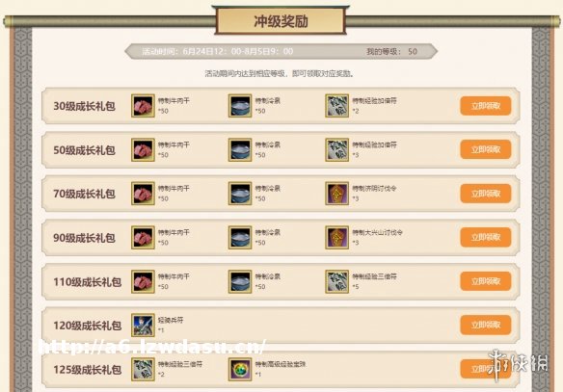Claim the 50级成长礼包 reward

pos(486,149)
